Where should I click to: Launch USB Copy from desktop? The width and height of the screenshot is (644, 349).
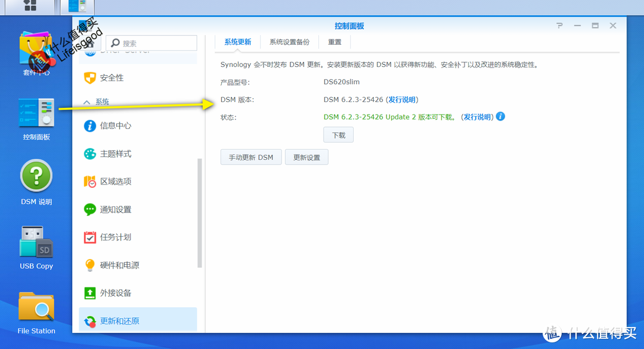pyautogui.click(x=36, y=242)
